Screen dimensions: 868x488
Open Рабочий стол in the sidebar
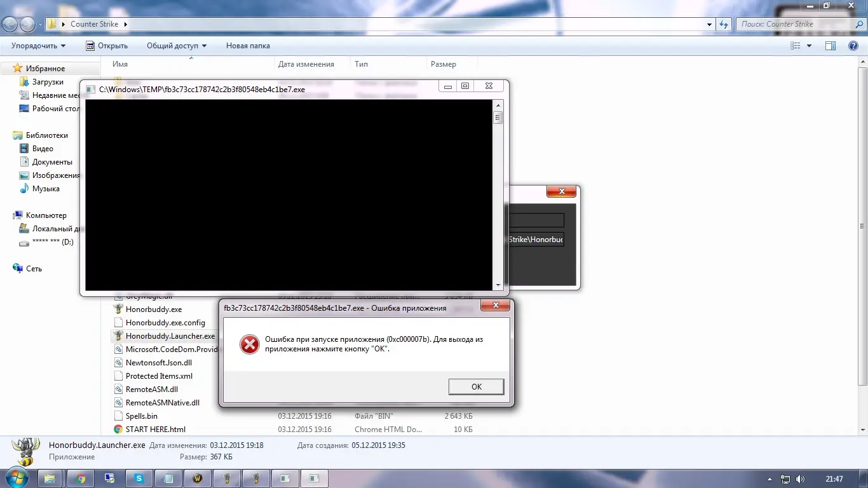pyautogui.click(x=56, y=109)
